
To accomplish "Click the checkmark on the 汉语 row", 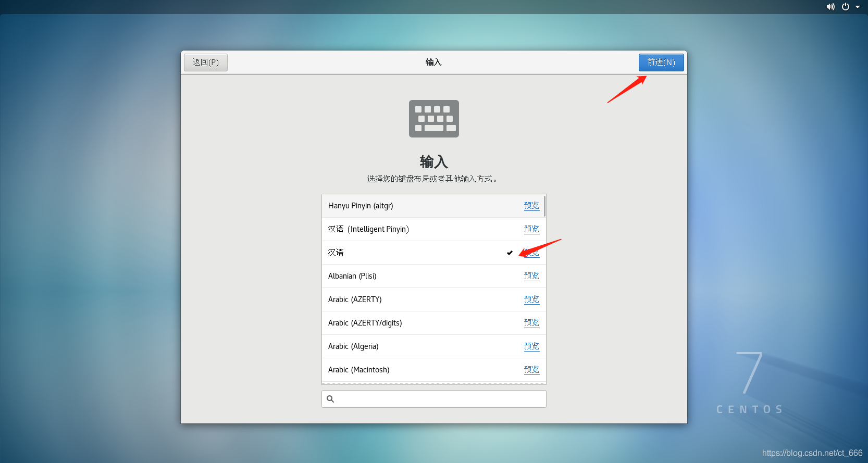I will 510,253.
